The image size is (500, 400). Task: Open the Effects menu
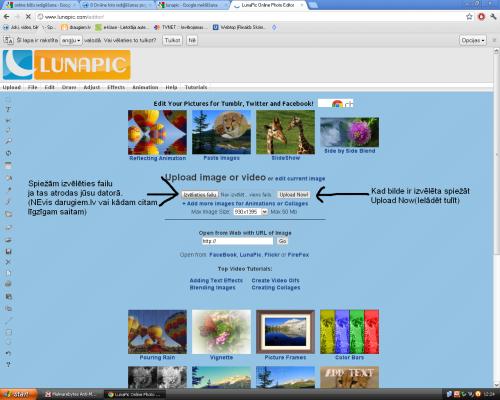point(116,87)
